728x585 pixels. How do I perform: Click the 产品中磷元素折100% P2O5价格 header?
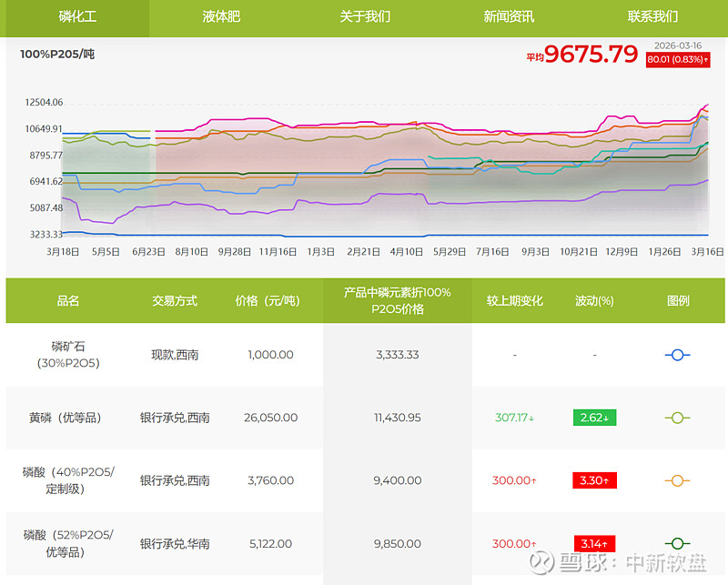pos(398,301)
